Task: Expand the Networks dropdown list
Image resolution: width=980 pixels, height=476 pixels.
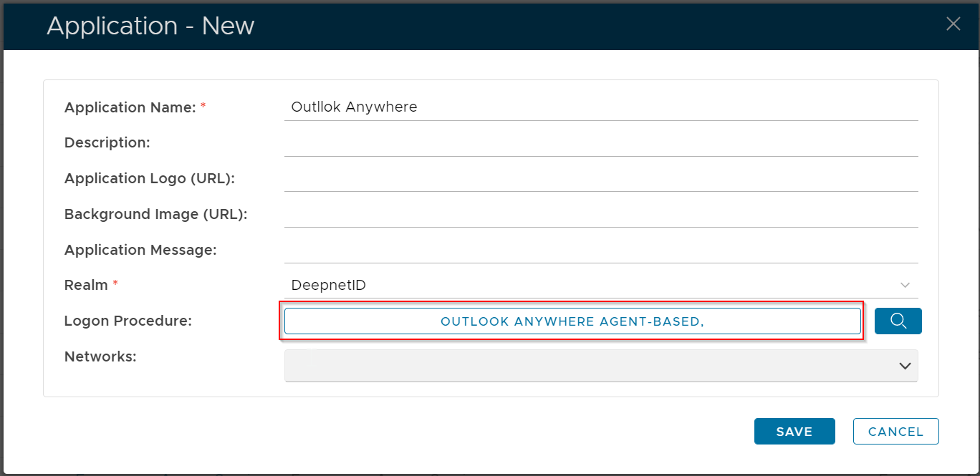Action: (600, 366)
